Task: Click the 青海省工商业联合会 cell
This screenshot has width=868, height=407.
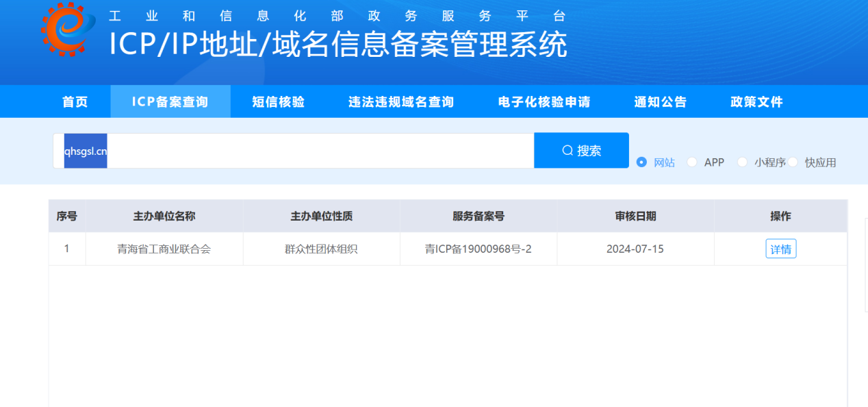Action: click(164, 249)
